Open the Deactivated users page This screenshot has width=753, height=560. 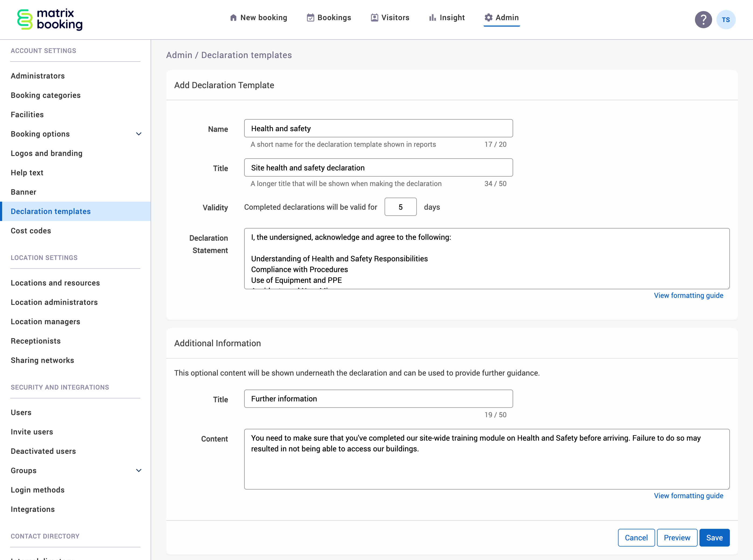(x=43, y=451)
